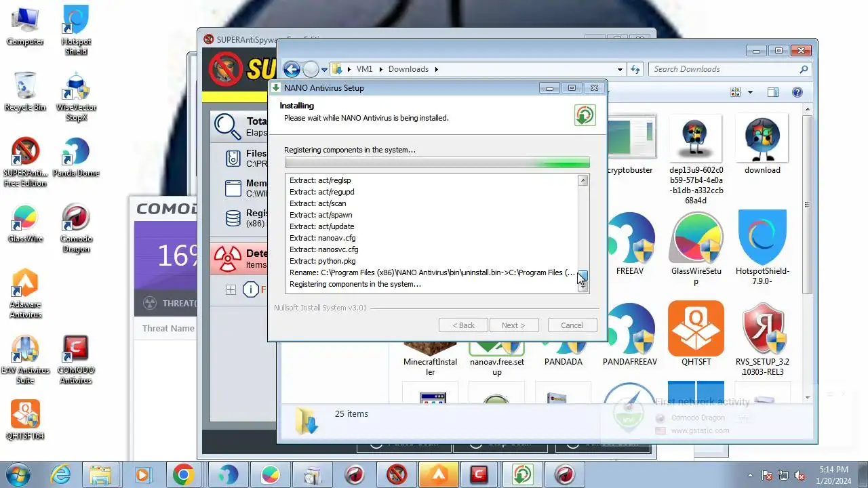Click install log scrollbar down arrow
The height and width of the screenshot is (488, 868).
pyautogui.click(x=583, y=287)
